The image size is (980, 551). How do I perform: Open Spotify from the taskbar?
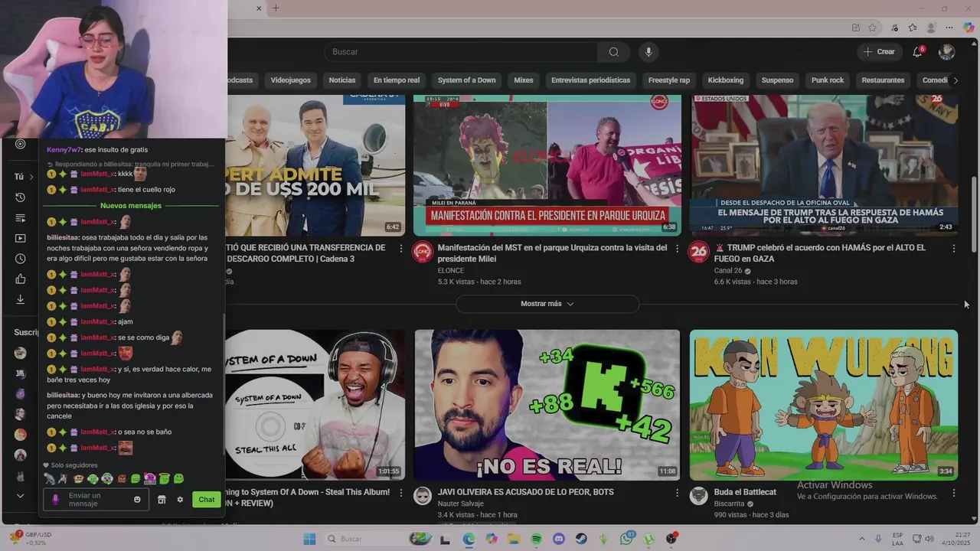[x=537, y=539]
